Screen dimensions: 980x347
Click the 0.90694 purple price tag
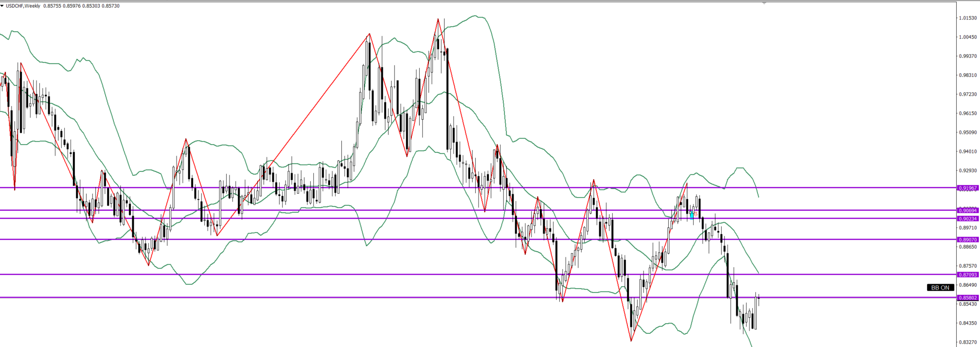tap(967, 210)
